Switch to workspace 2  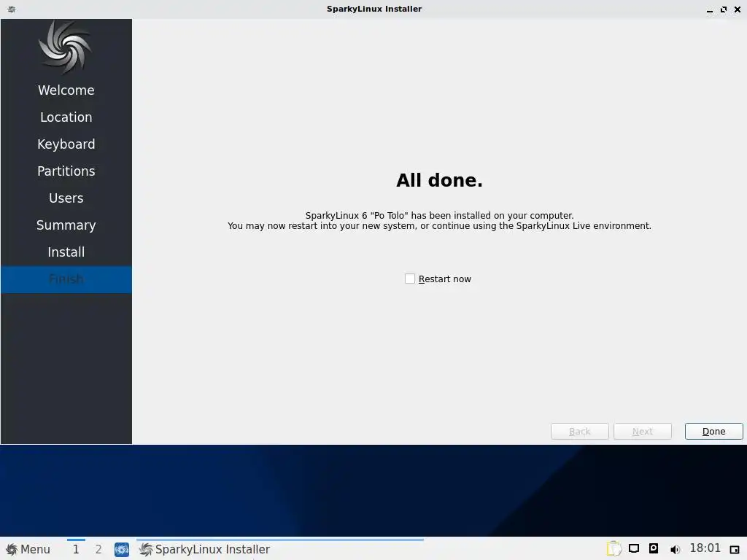click(98, 549)
